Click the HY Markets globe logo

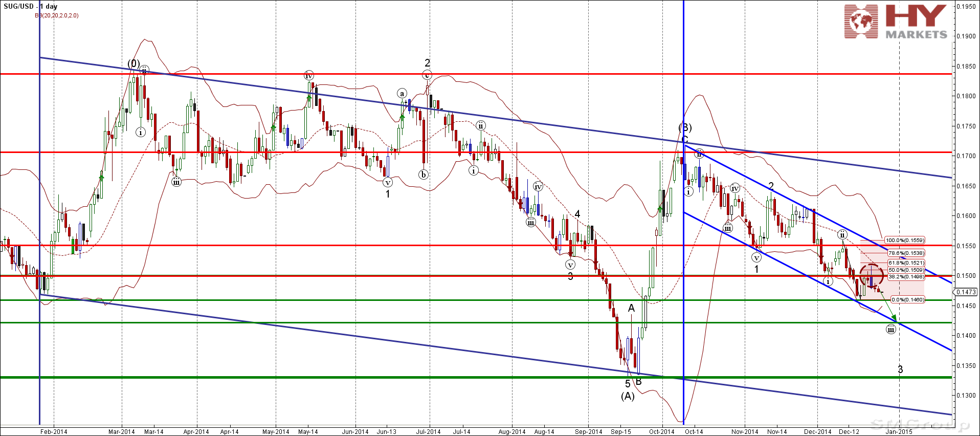coord(861,21)
